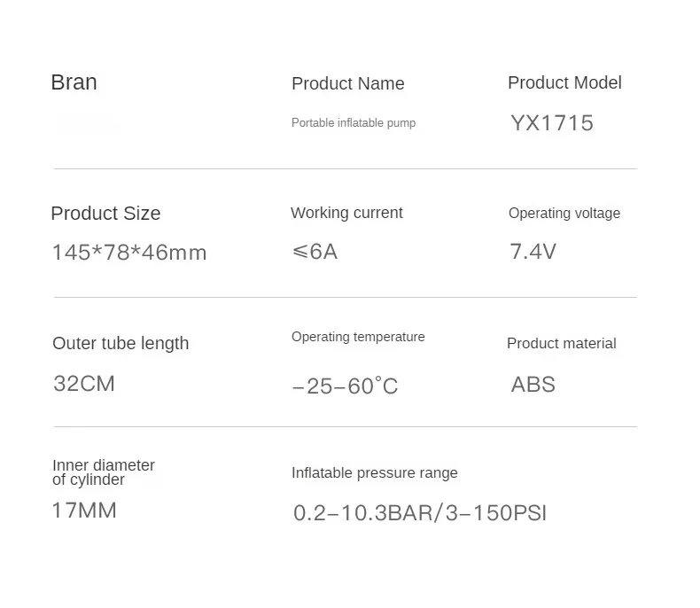
Task: Click the Product Size heading
Action: click(x=105, y=214)
